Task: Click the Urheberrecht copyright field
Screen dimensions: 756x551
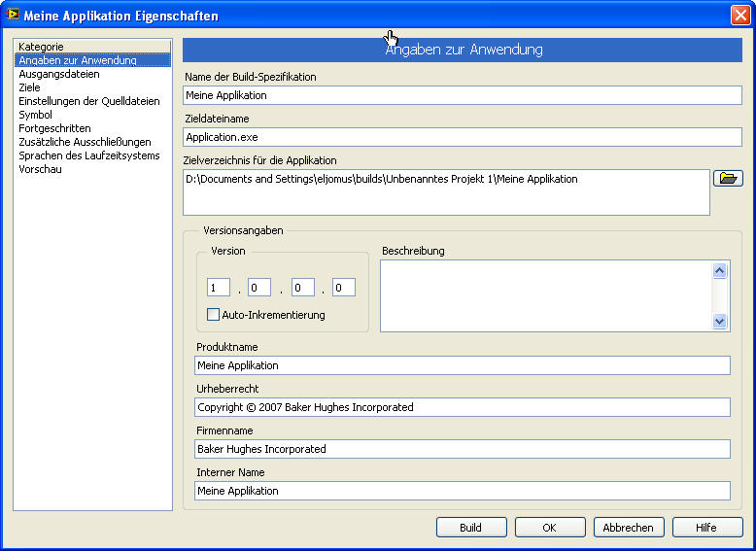Action: [x=463, y=407]
